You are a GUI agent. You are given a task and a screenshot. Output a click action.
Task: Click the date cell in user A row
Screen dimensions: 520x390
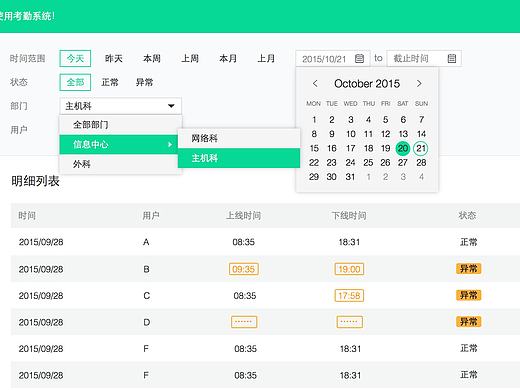click(x=41, y=242)
